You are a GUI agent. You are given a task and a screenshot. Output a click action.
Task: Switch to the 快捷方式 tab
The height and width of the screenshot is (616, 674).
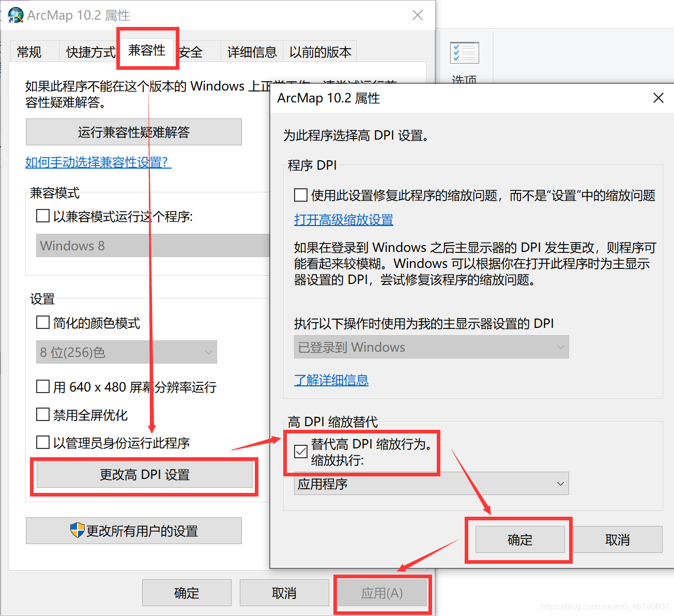click(90, 52)
